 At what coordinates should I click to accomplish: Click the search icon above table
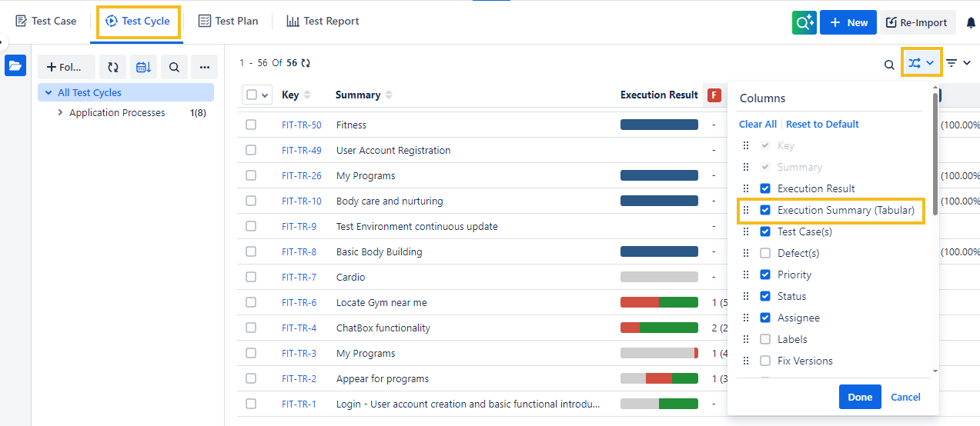tap(889, 65)
